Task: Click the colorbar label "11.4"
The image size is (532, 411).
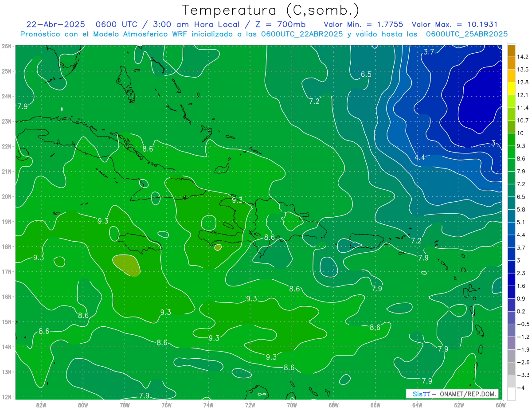Action: coord(522,108)
